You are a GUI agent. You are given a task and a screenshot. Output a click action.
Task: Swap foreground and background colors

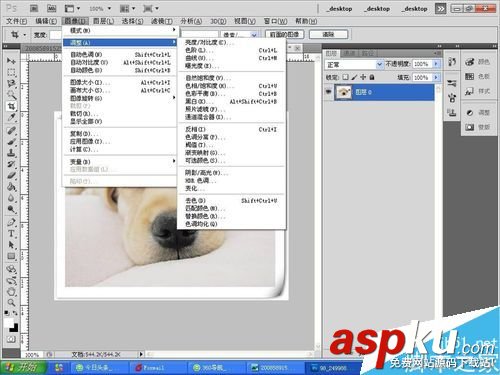tap(15, 313)
